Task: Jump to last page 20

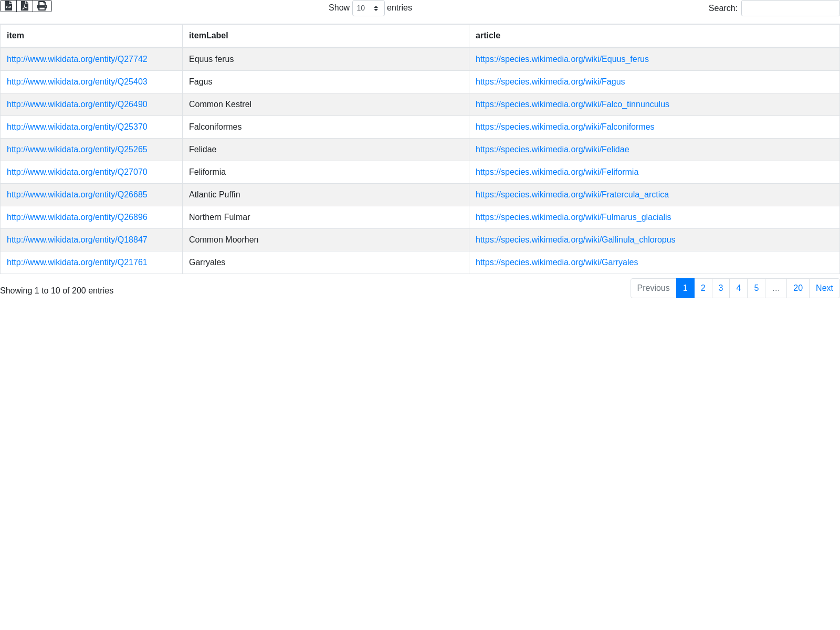Action: 797,288
